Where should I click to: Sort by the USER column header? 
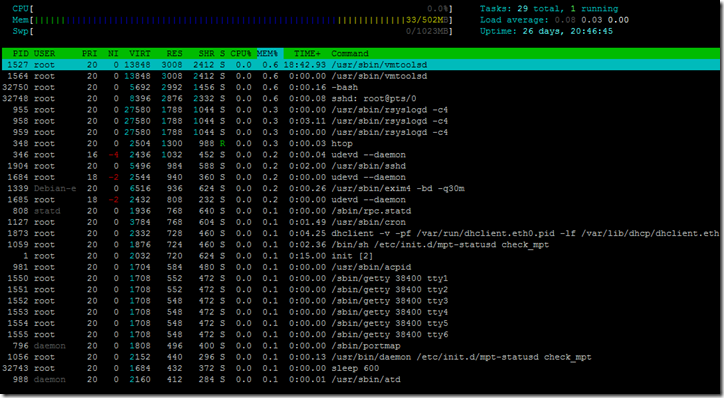pos(44,54)
